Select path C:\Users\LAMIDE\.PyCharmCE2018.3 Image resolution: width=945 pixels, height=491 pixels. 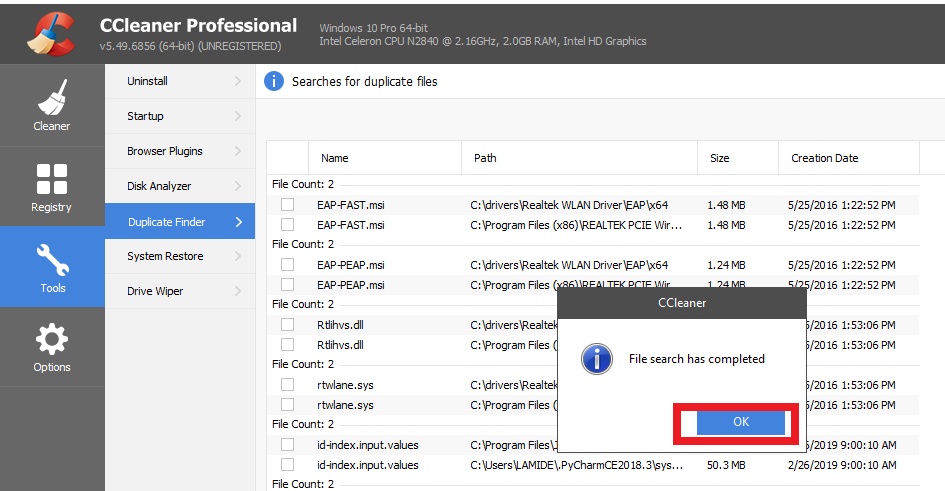point(576,465)
